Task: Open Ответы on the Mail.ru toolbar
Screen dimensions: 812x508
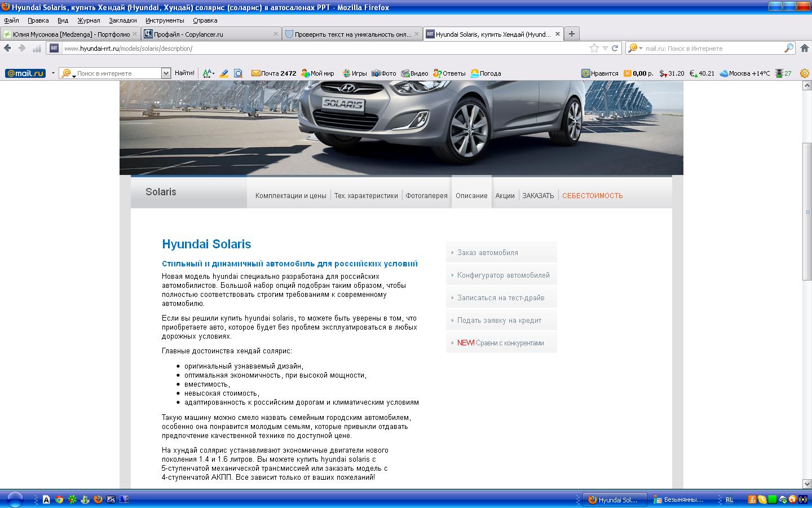Action: tap(449, 73)
